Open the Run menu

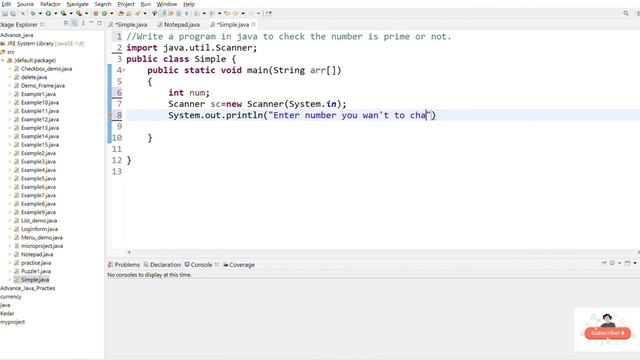click(145, 4)
